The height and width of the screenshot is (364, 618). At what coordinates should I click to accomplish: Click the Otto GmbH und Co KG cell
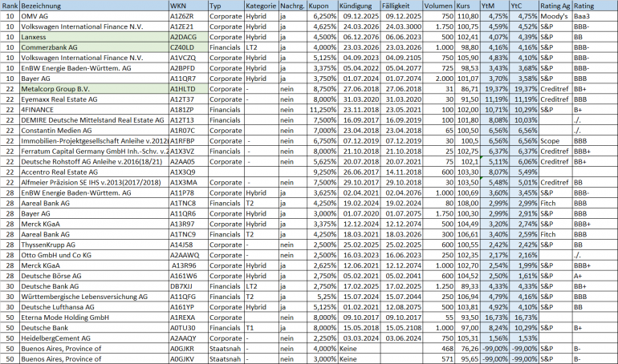94,255
